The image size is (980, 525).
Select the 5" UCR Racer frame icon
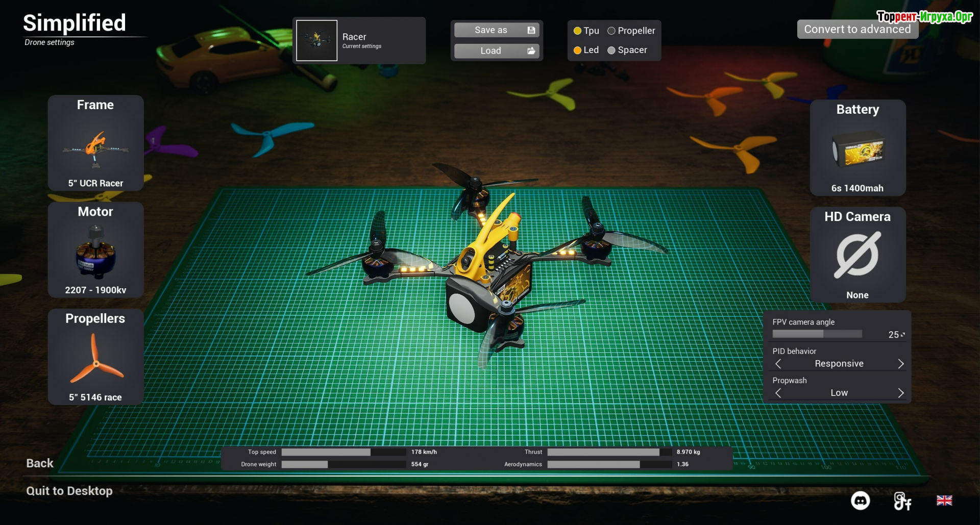95,148
